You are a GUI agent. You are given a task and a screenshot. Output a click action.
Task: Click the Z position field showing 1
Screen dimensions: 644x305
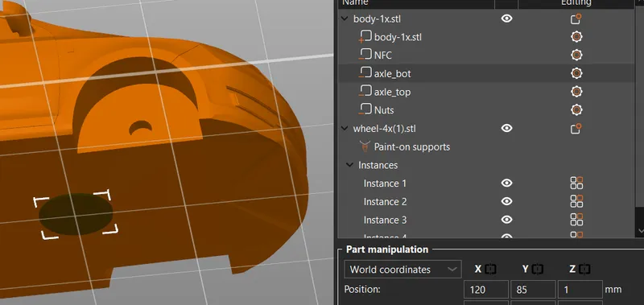pos(580,290)
